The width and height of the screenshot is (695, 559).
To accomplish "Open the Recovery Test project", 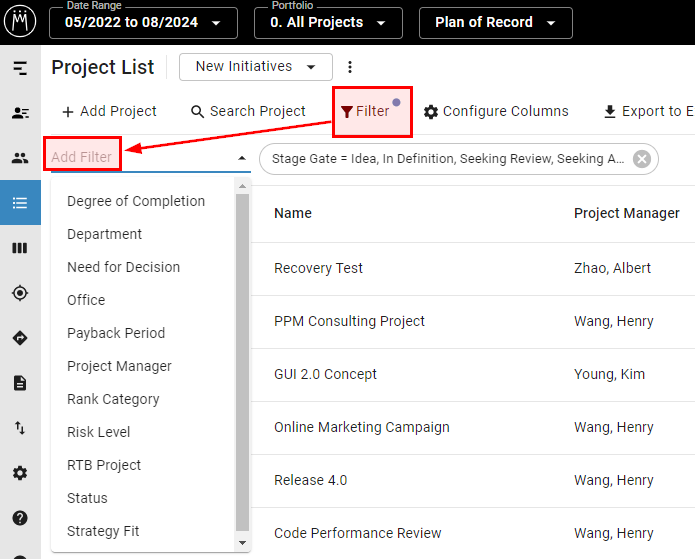I will (x=319, y=268).
